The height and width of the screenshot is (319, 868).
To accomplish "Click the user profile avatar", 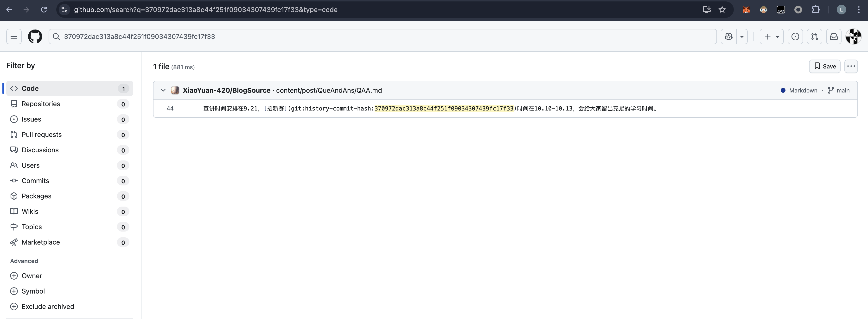I will click(x=853, y=36).
